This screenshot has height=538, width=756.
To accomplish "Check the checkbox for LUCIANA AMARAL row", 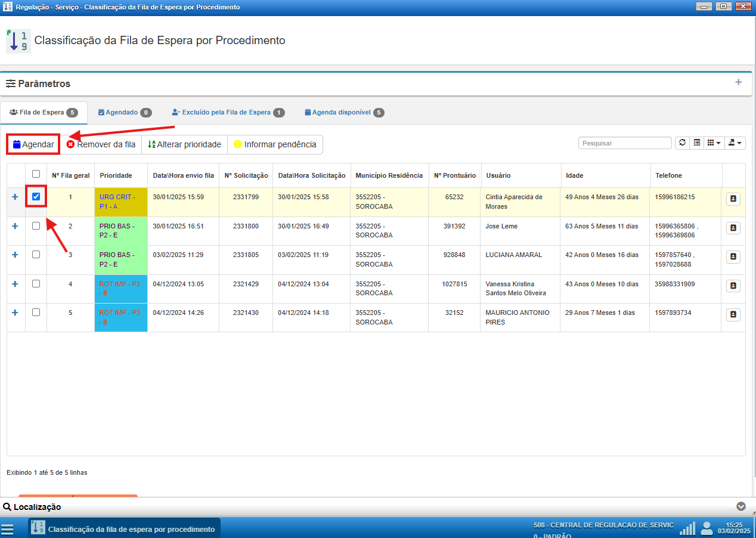I will tap(36, 255).
